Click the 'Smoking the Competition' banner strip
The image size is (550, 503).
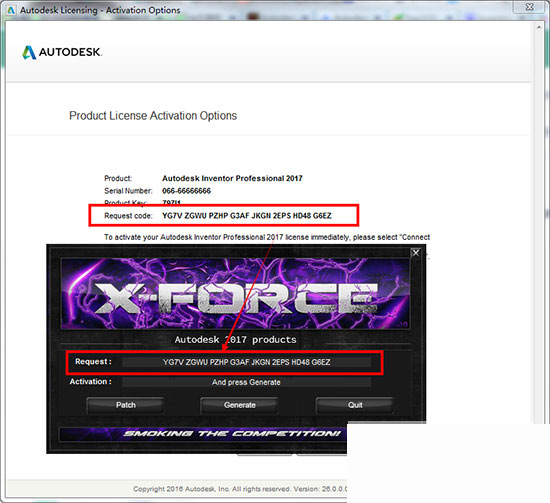[x=203, y=434]
